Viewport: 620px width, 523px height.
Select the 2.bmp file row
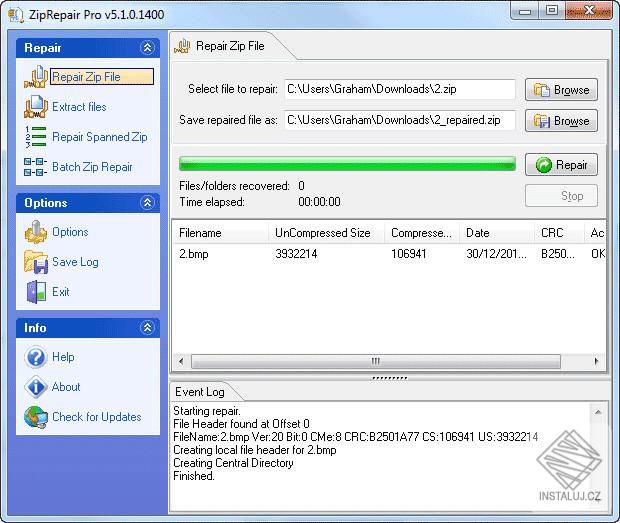coord(389,254)
